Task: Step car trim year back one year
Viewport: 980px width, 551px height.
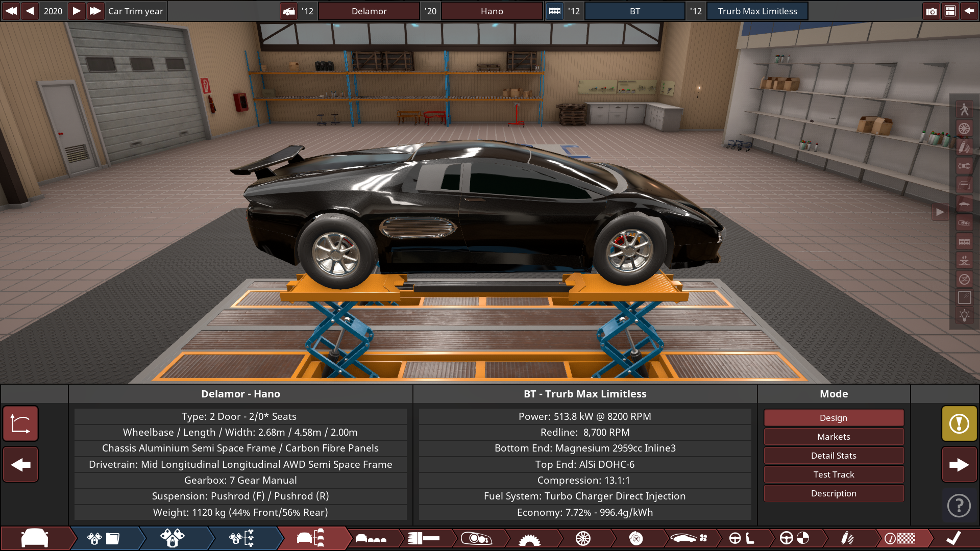Action: 30,11
